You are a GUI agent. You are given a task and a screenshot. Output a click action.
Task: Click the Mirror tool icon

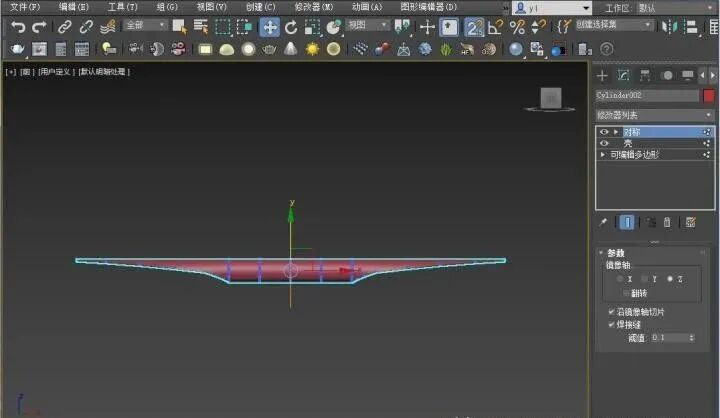coord(669,27)
